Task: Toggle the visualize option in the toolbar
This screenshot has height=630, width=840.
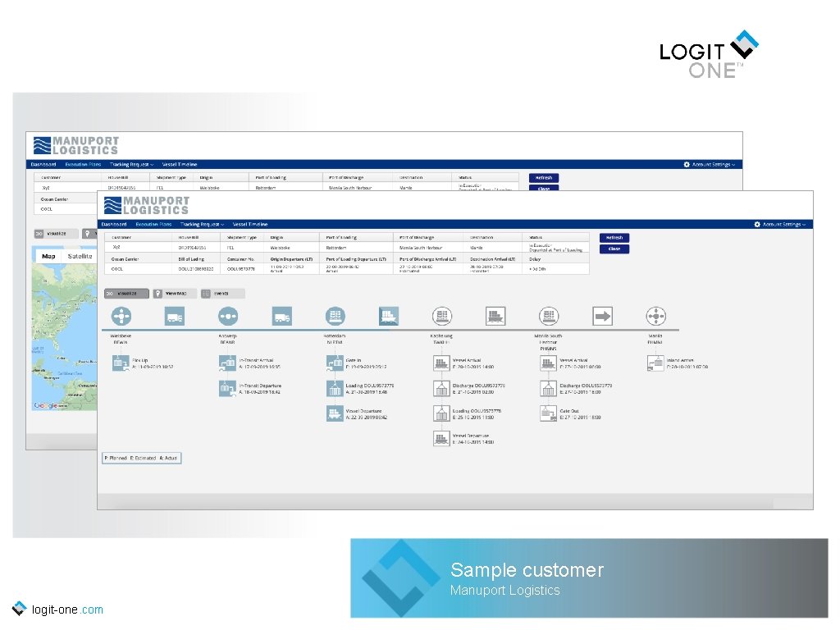Action: (127, 293)
